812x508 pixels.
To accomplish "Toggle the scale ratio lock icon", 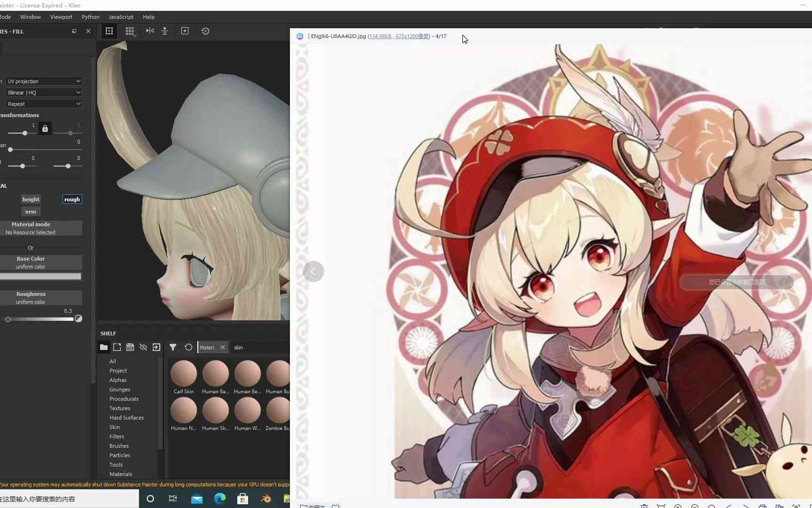I will 45,128.
